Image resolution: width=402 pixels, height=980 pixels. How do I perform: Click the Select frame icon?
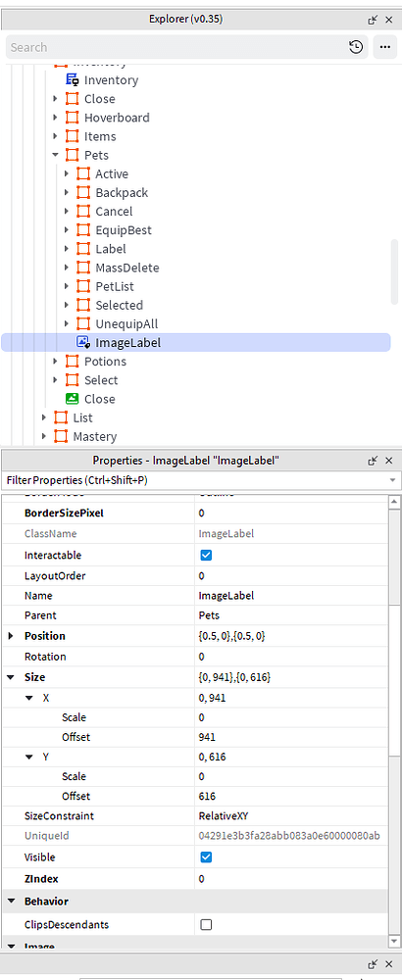(73, 380)
